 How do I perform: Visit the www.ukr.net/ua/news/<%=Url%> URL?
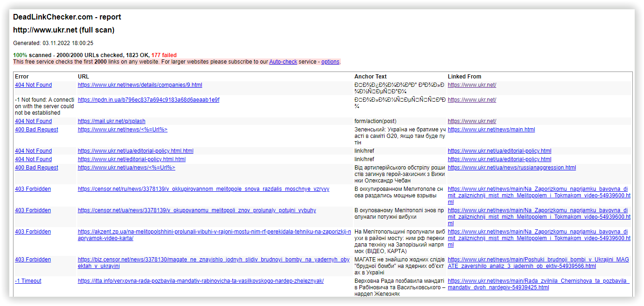click(x=126, y=168)
